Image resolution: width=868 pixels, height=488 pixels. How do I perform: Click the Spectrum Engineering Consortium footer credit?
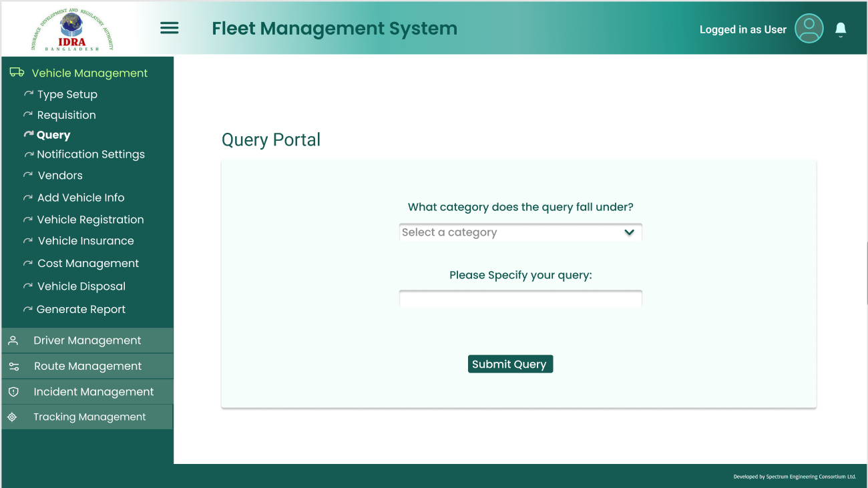(795, 477)
